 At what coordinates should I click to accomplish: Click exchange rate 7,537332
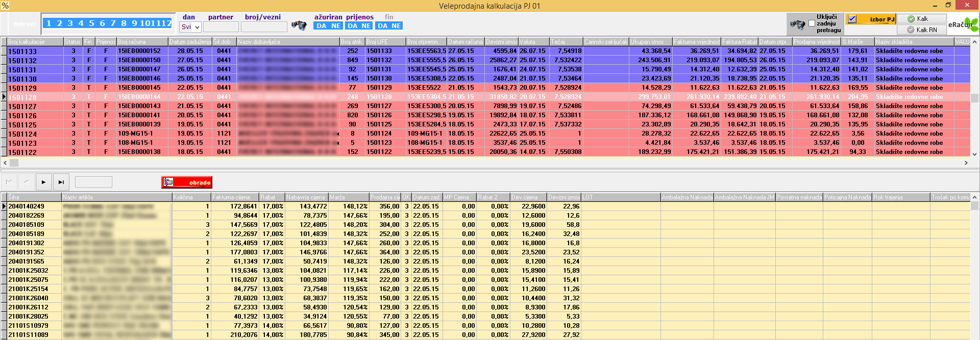click(568, 124)
